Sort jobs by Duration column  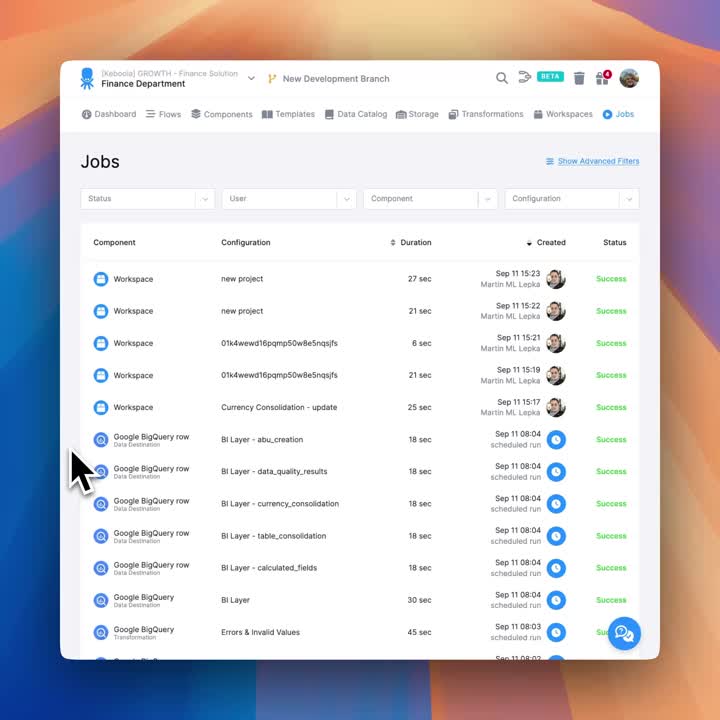click(x=411, y=242)
